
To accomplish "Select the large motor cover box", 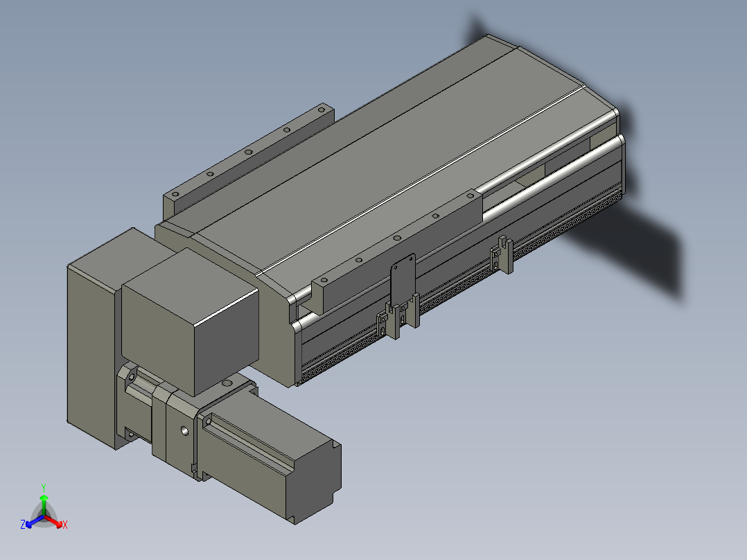I will [190, 321].
